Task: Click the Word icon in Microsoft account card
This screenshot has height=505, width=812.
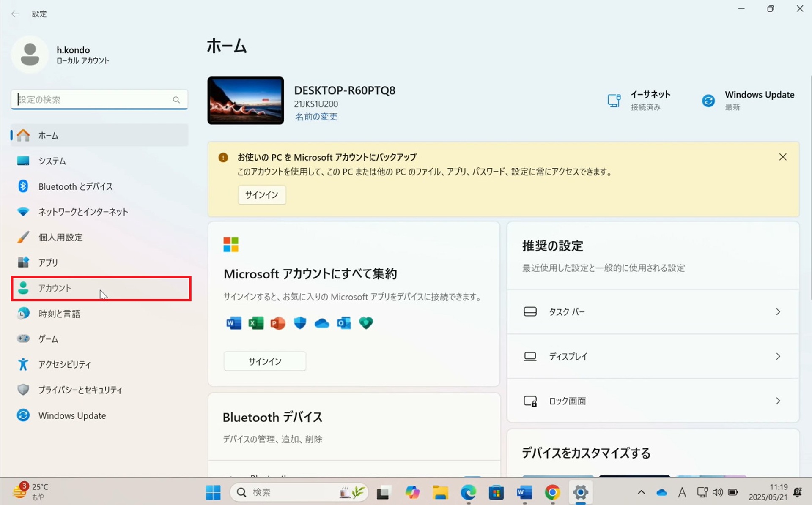Action: 233,323
